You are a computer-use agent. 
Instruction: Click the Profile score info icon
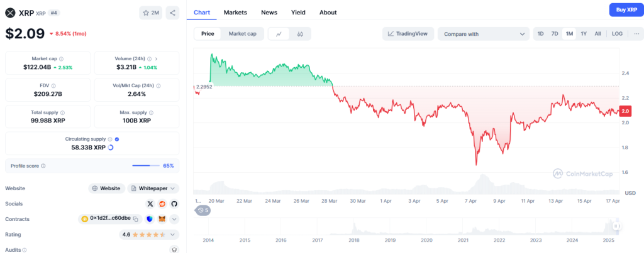pyautogui.click(x=43, y=166)
